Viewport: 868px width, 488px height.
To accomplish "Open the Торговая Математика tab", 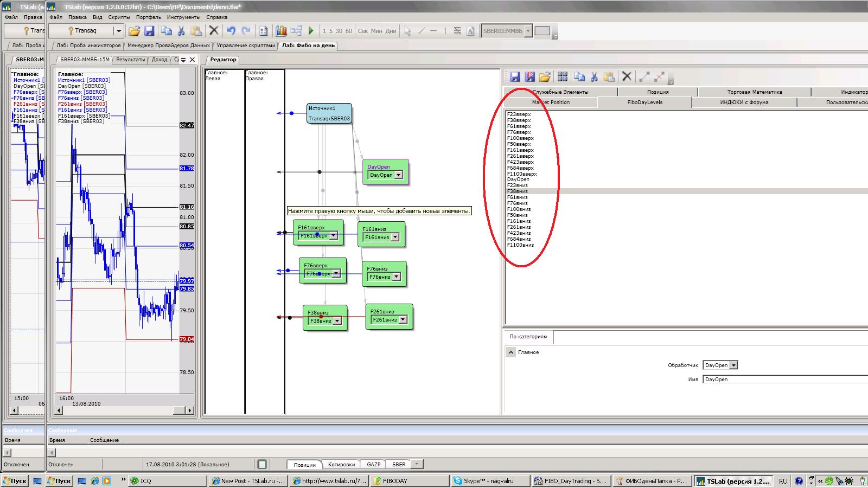I will pos(754,92).
